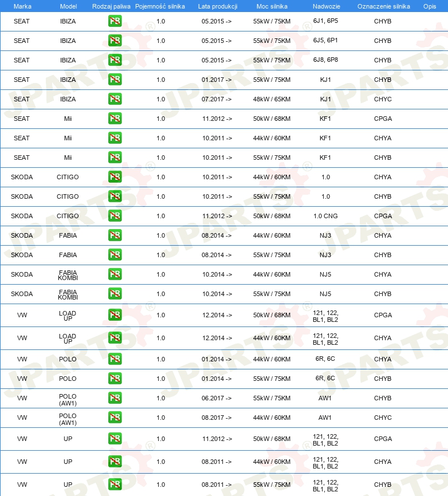This screenshot has height=496, width=448.
Task: Click engine code CPGA in the VW UP row
Action: coord(383,439)
